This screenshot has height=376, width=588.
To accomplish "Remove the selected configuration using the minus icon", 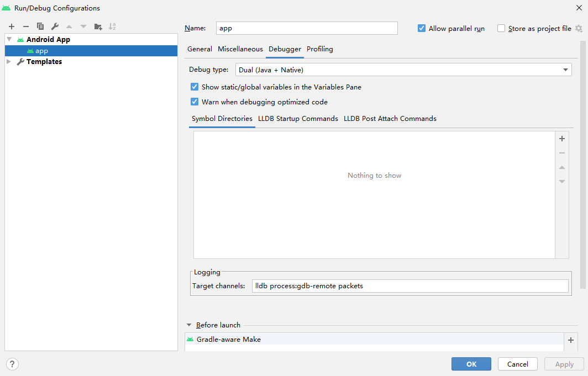I will pyautogui.click(x=25, y=26).
